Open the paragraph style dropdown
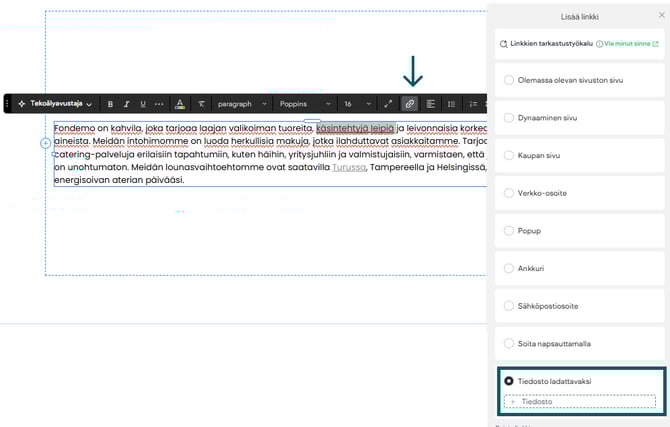The image size is (670, 427). pyautogui.click(x=242, y=104)
